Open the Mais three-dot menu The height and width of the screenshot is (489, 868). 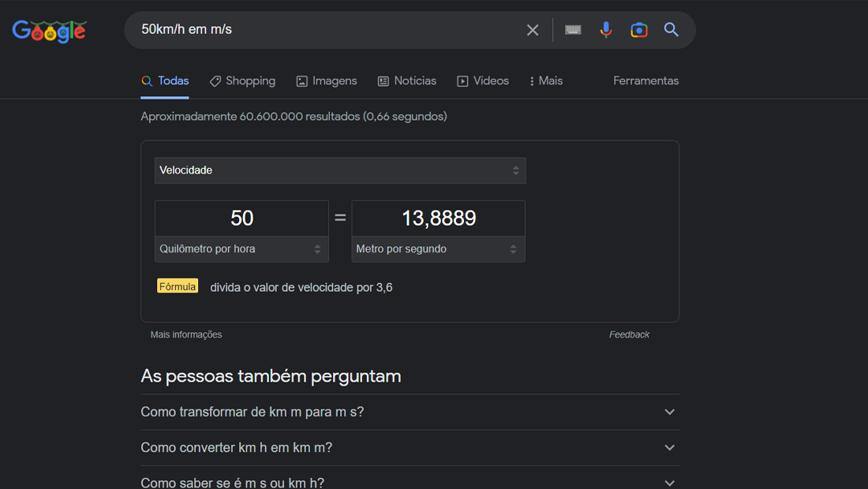(546, 80)
